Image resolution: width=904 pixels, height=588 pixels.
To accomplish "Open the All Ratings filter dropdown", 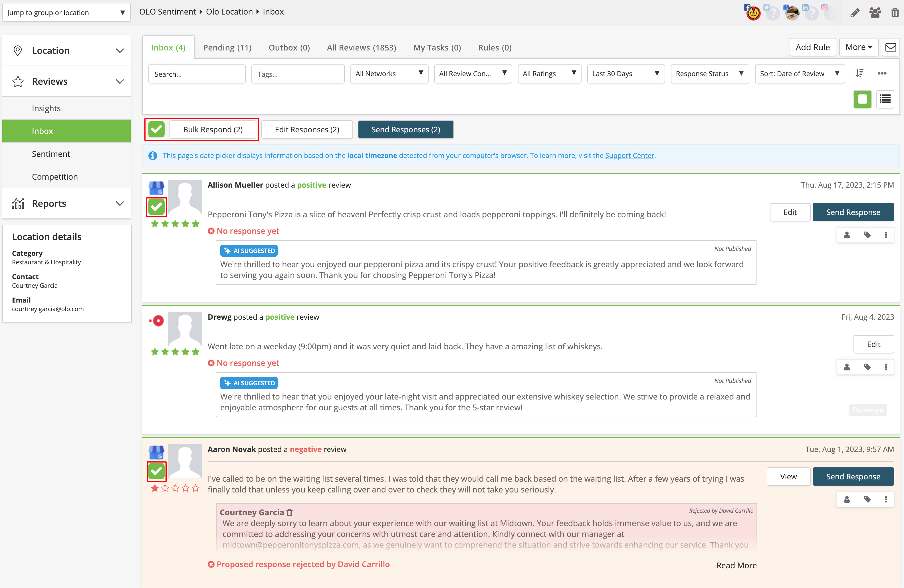I will click(549, 74).
